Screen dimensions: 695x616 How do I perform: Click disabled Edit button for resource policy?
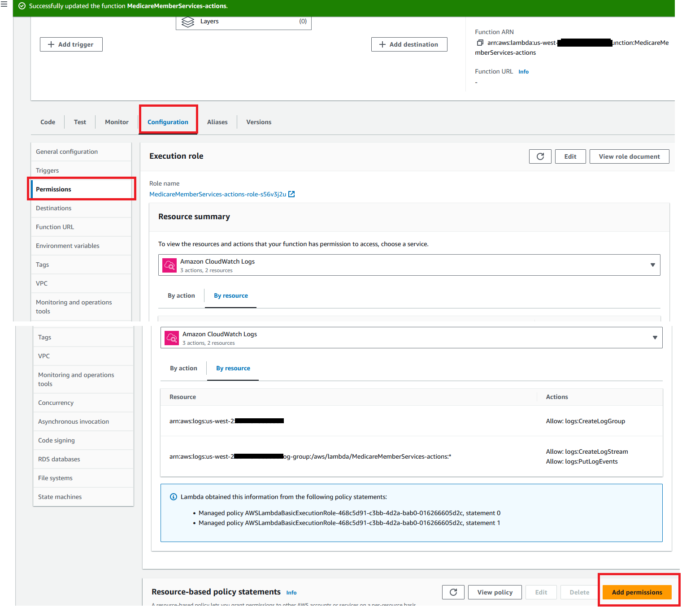[541, 592]
